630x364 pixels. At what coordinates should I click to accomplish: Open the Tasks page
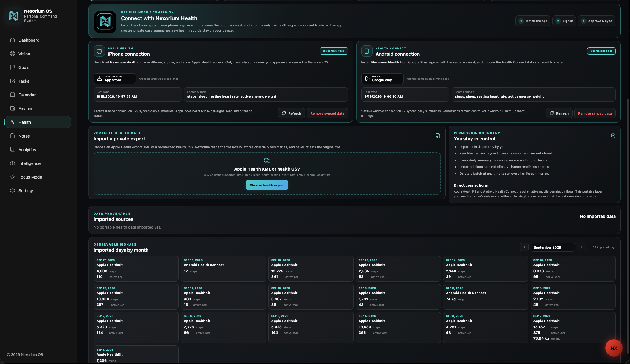click(38, 81)
